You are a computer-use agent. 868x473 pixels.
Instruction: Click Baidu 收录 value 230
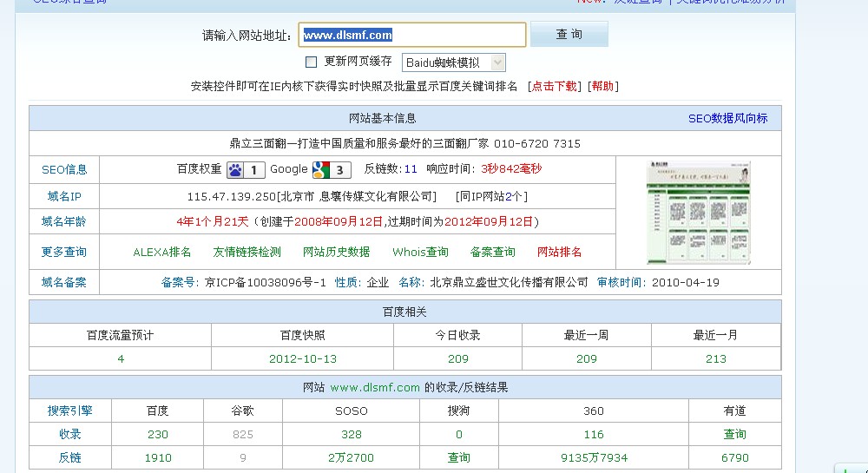(158, 435)
